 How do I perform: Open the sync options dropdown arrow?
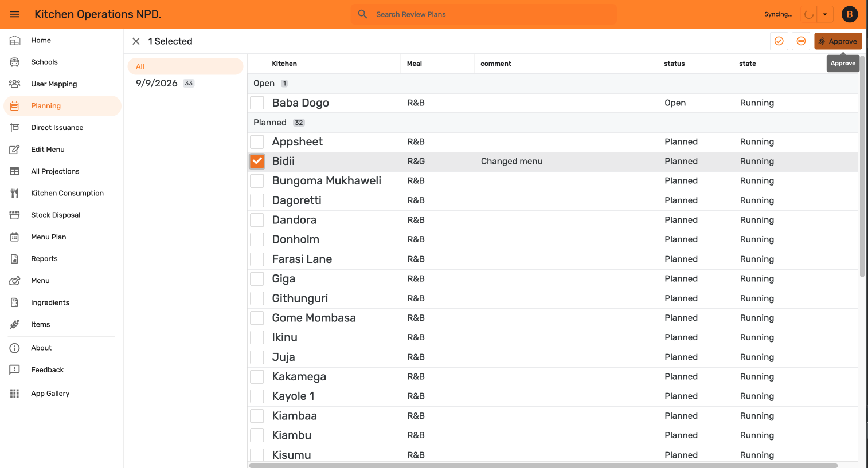coord(825,14)
